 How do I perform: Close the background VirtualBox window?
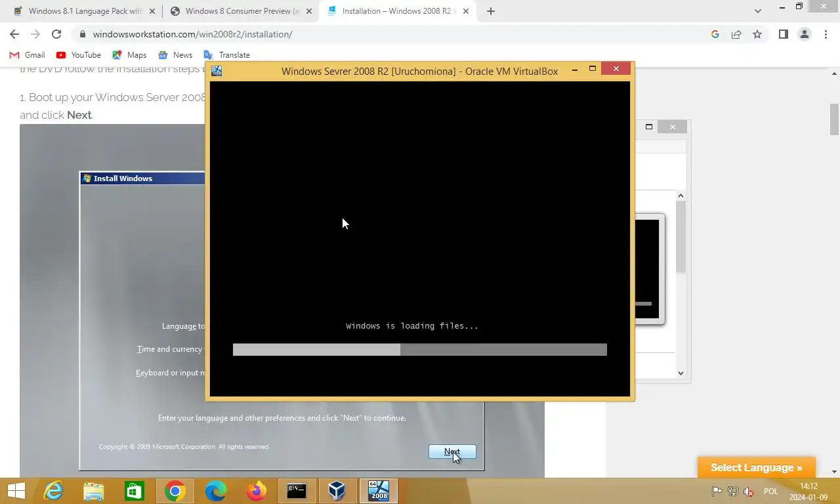pyautogui.click(x=672, y=127)
